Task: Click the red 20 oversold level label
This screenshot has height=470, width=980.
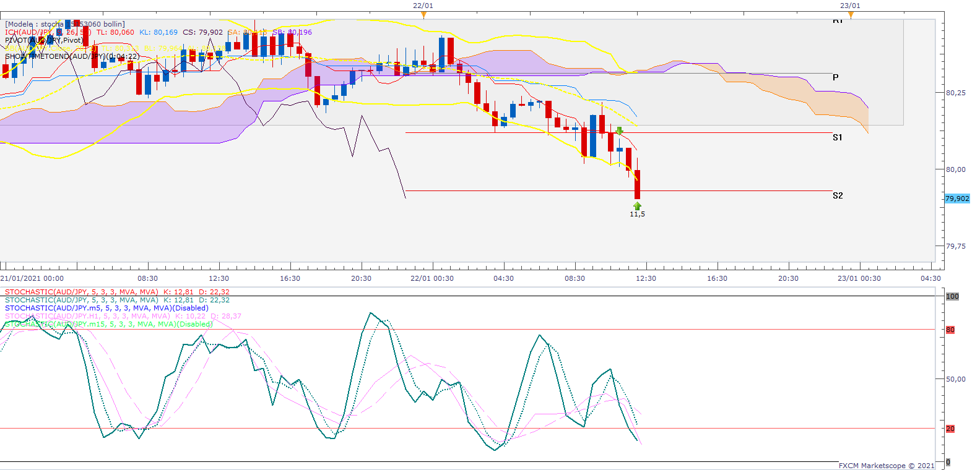Action: tap(950, 429)
